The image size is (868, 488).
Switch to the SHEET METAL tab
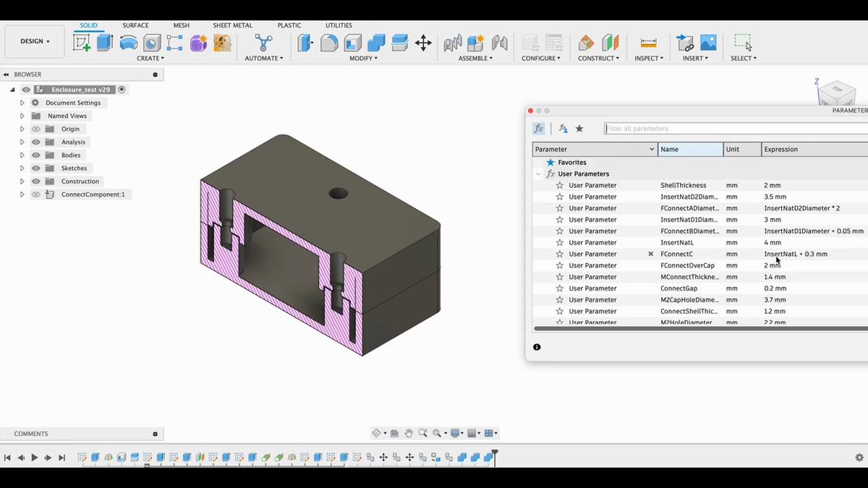(232, 25)
